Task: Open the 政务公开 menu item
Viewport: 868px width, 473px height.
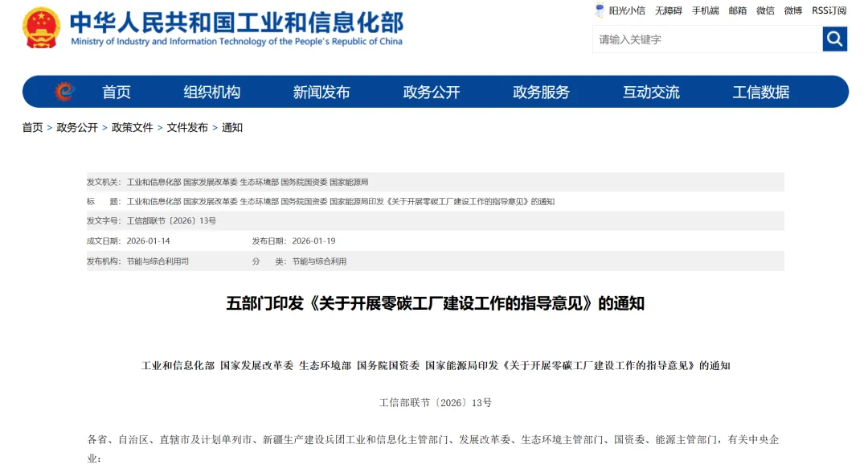Action: coord(432,92)
